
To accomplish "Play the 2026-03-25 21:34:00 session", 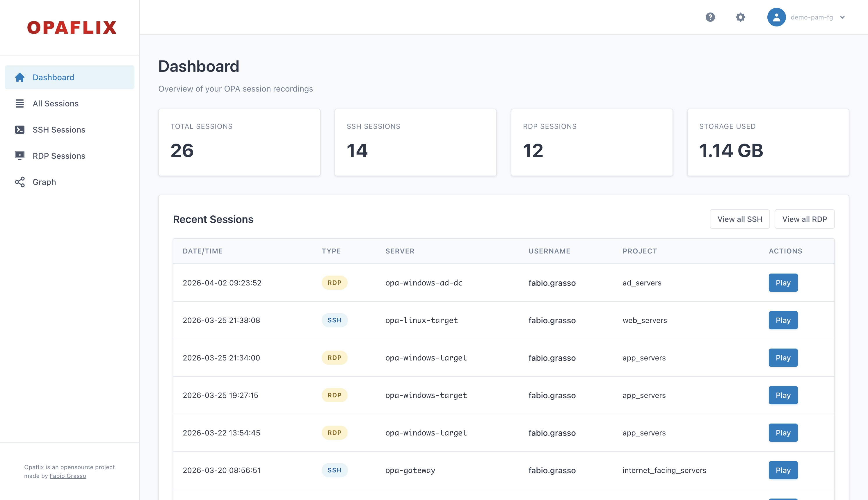I will click(x=783, y=358).
